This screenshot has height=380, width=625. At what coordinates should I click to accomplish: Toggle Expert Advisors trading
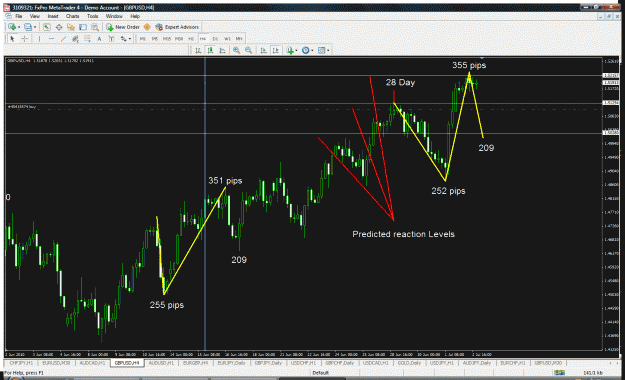[x=177, y=27]
